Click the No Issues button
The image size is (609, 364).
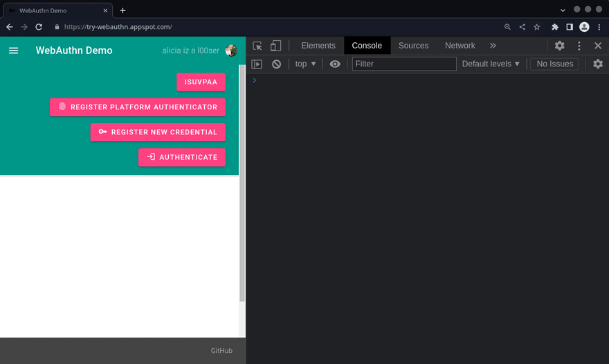554,64
